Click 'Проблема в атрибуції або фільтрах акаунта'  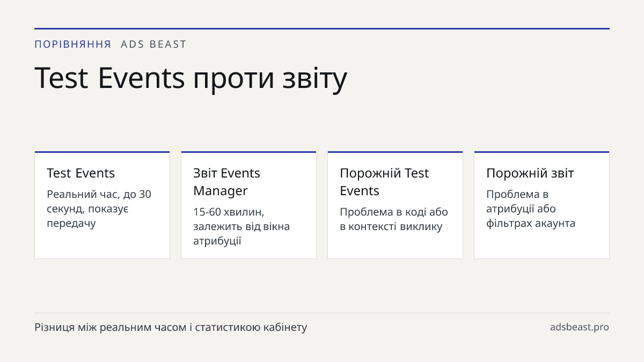[x=531, y=209]
